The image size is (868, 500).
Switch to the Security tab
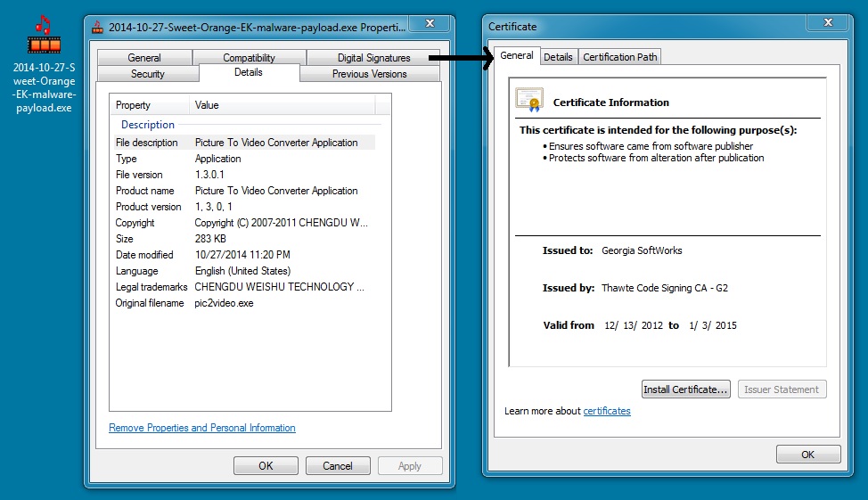147,74
